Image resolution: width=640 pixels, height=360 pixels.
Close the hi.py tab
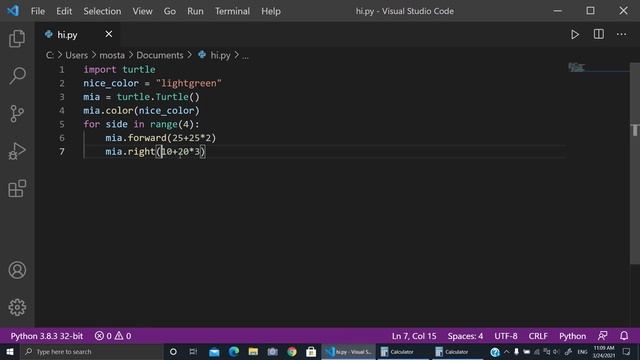109,34
